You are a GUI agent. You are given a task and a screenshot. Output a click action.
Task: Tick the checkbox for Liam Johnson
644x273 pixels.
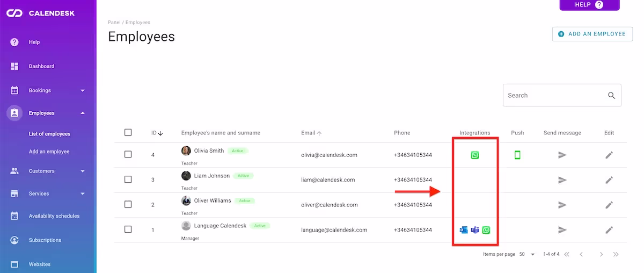(128, 179)
